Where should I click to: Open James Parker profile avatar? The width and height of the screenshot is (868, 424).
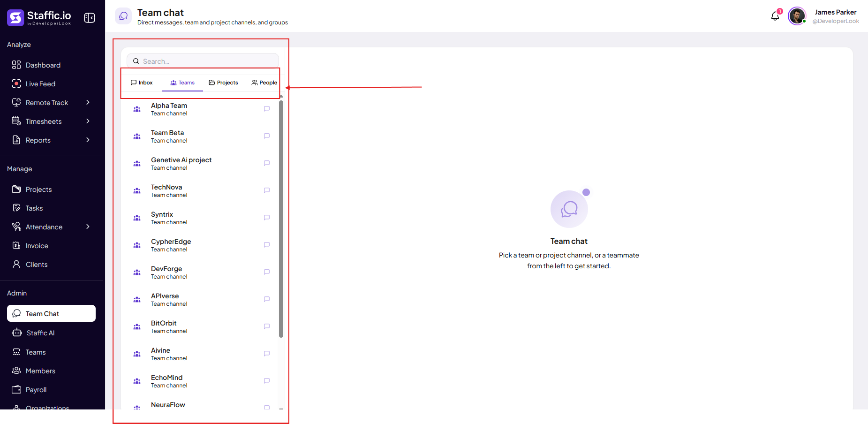[x=797, y=16]
